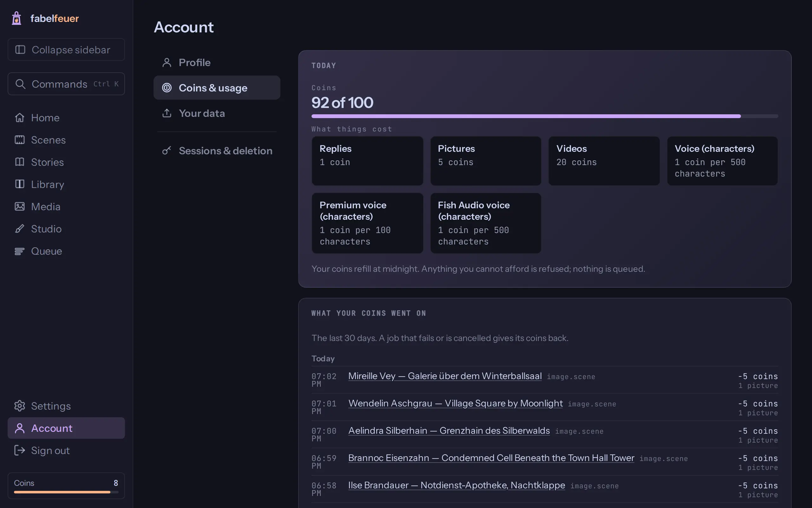Screen dimensions: 812x508
Task: Open the Sessions & deletion tab
Action: point(217,150)
